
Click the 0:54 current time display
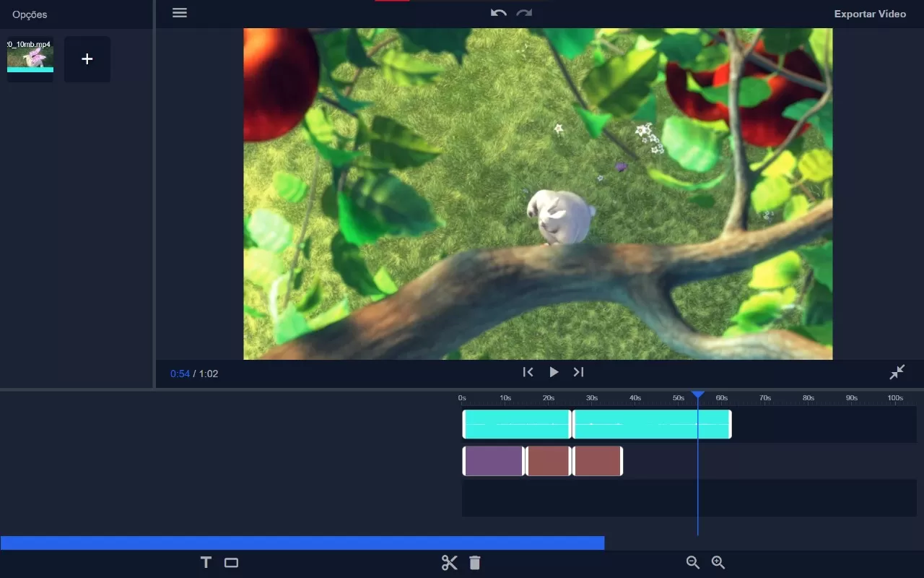(180, 374)
